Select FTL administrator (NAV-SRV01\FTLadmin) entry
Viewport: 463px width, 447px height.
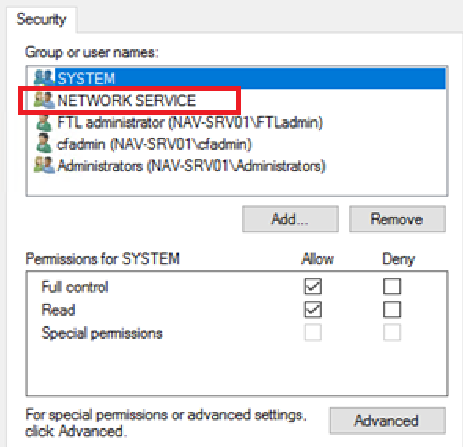(x=190, y=122)
